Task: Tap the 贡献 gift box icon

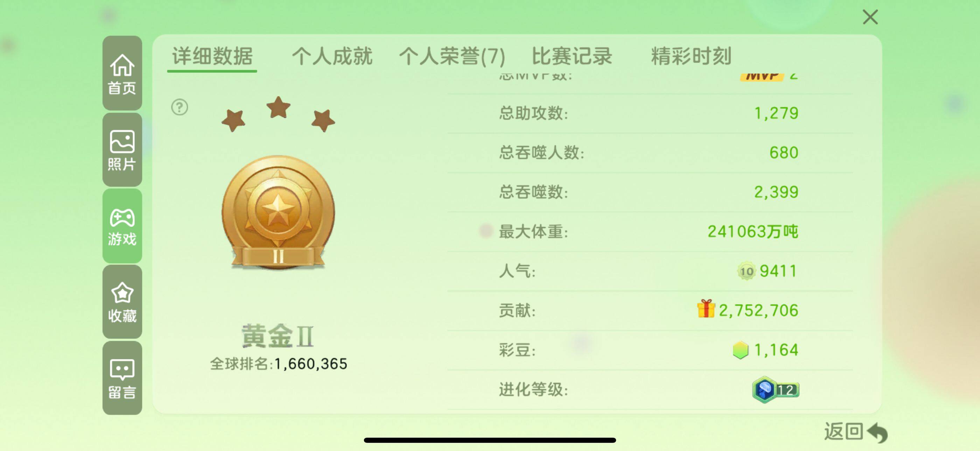Action: click(x=706, y=309)
